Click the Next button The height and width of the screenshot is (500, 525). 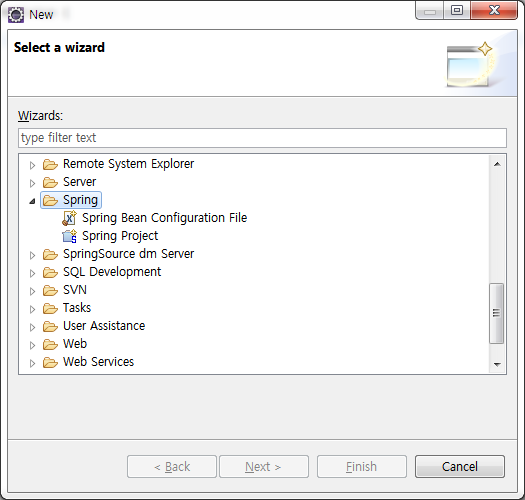[264, 466]
